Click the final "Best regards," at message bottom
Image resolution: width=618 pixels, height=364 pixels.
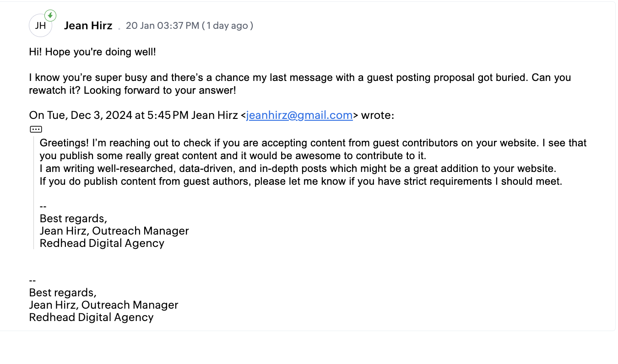coord(63,293)
